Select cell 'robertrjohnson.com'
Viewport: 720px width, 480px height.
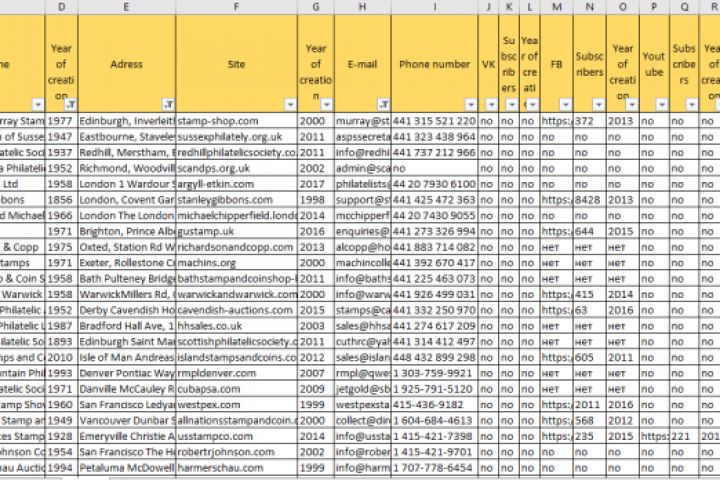pyautogui.click(x=236, y=452)
